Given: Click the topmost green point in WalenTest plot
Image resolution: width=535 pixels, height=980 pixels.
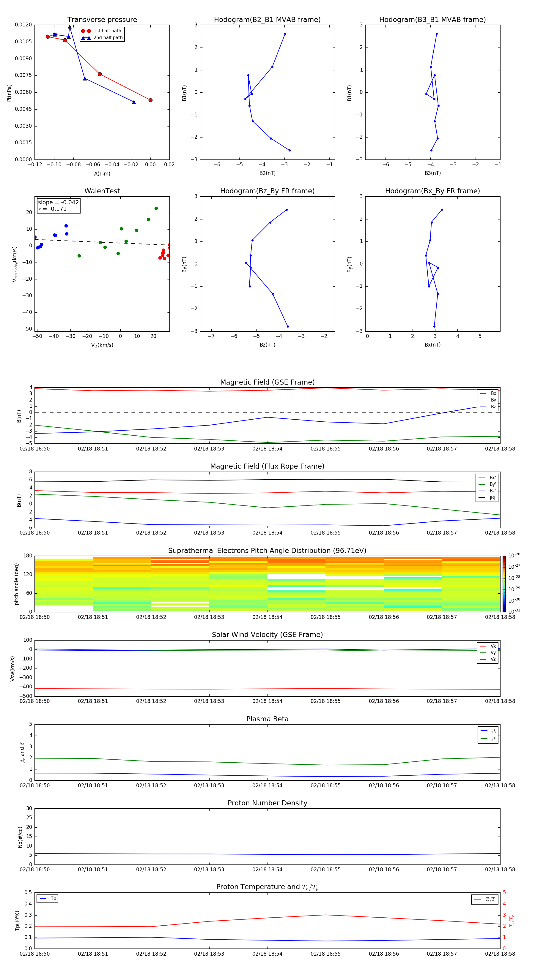Looking at the screenshot, I should coord(156,208).
